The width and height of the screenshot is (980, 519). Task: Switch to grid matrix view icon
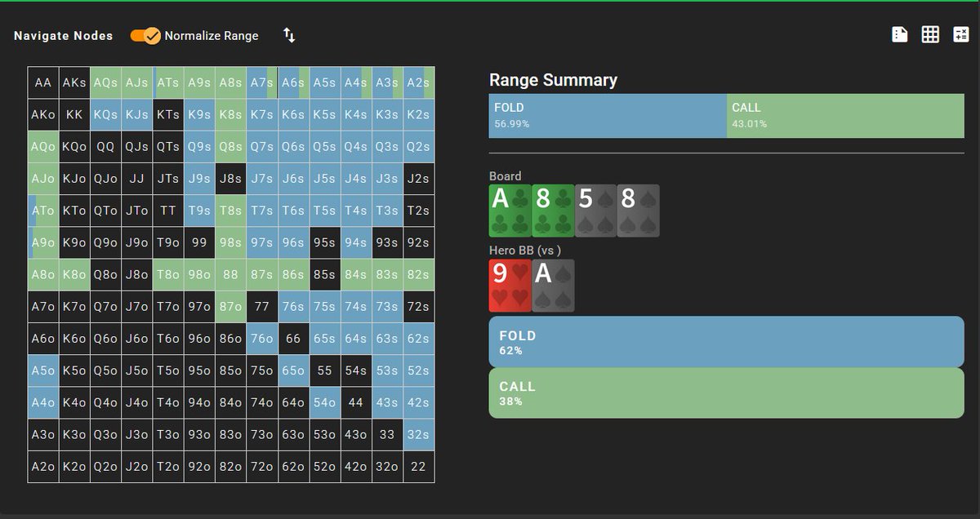click(930, 34)
